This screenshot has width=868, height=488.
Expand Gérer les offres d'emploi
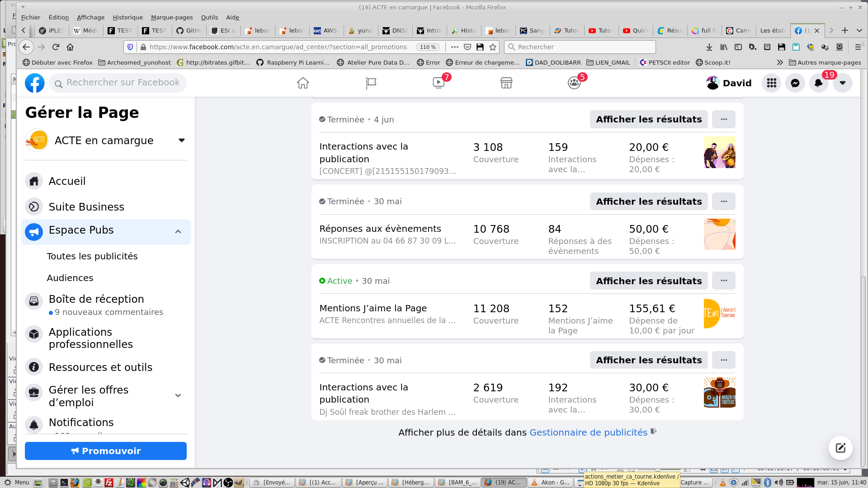[x=178, y=395]
